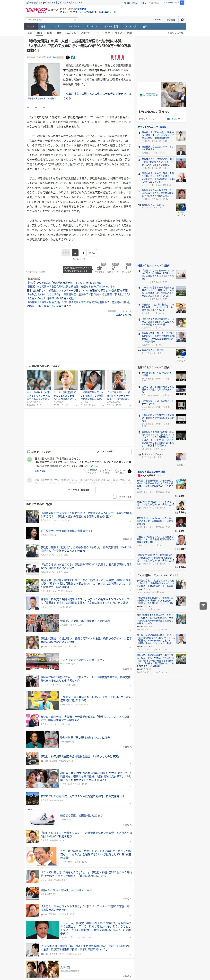This screenshot has width=210, height=980.
Task: Open ドンキで買う「男のシミ対策」ad
Action: coord(82,660)
